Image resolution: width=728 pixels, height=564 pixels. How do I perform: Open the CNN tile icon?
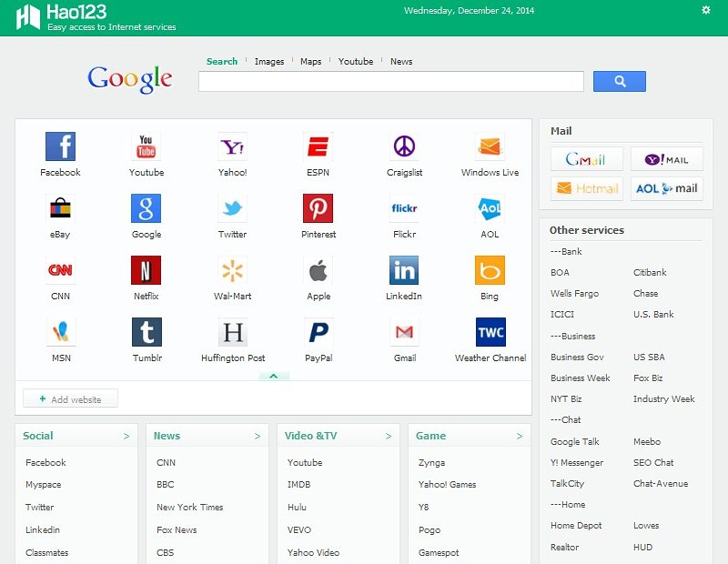coord(60,270)
